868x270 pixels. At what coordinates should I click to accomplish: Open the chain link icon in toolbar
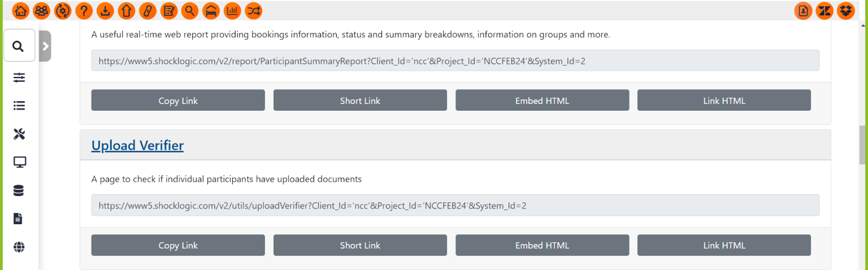(147, 11)
